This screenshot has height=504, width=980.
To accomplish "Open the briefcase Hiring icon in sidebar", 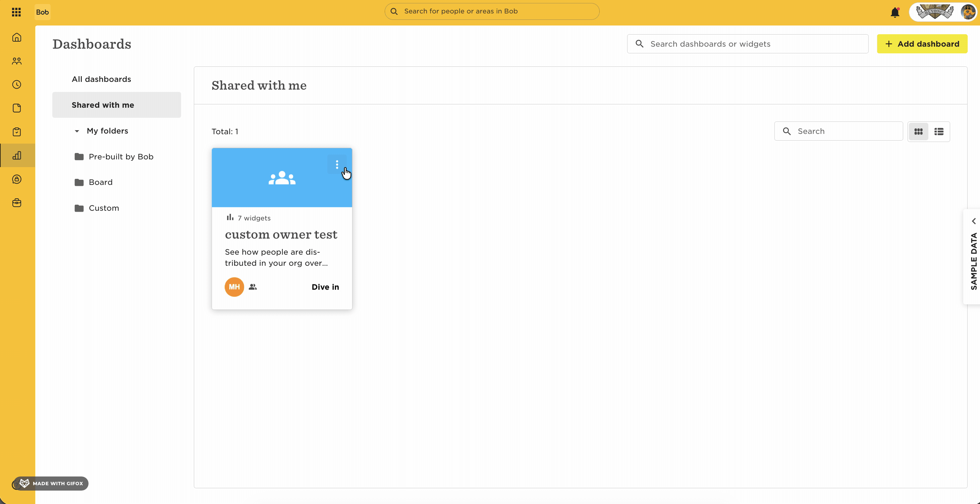I will [x=17, y=203].
